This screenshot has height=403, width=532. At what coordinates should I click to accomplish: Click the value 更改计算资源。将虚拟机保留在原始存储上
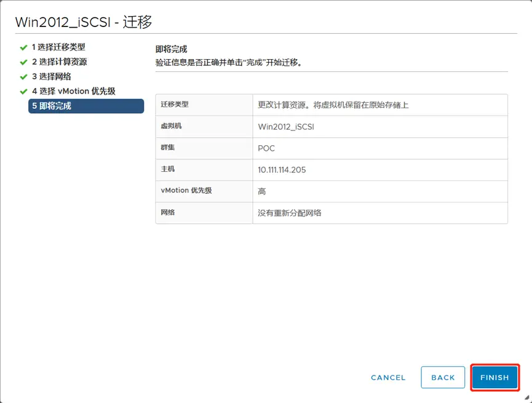coord(333,105)
